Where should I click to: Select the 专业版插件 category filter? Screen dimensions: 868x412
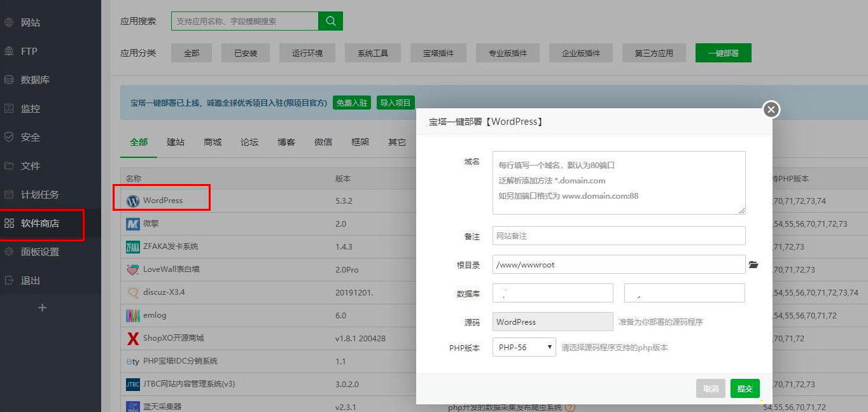(x=508, y=53)
